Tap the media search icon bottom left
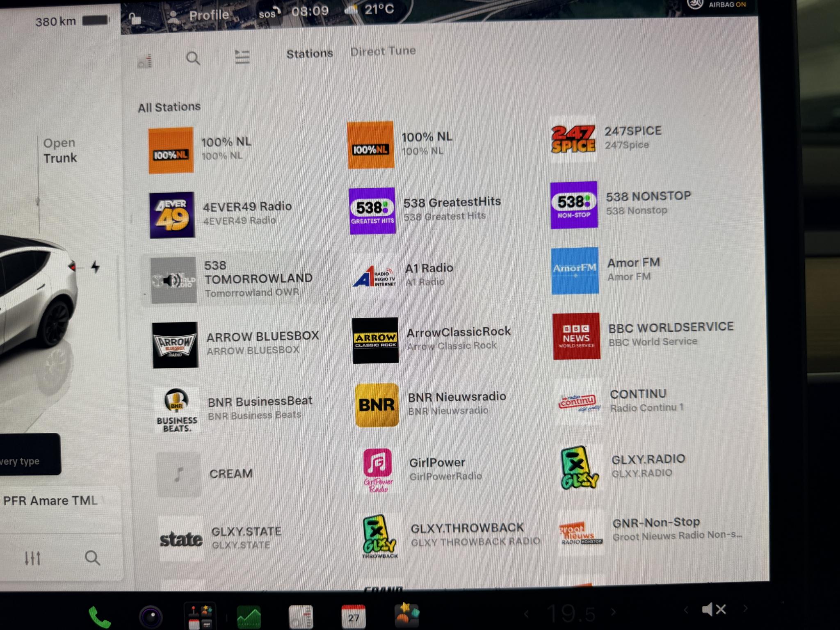 [92, 558]
